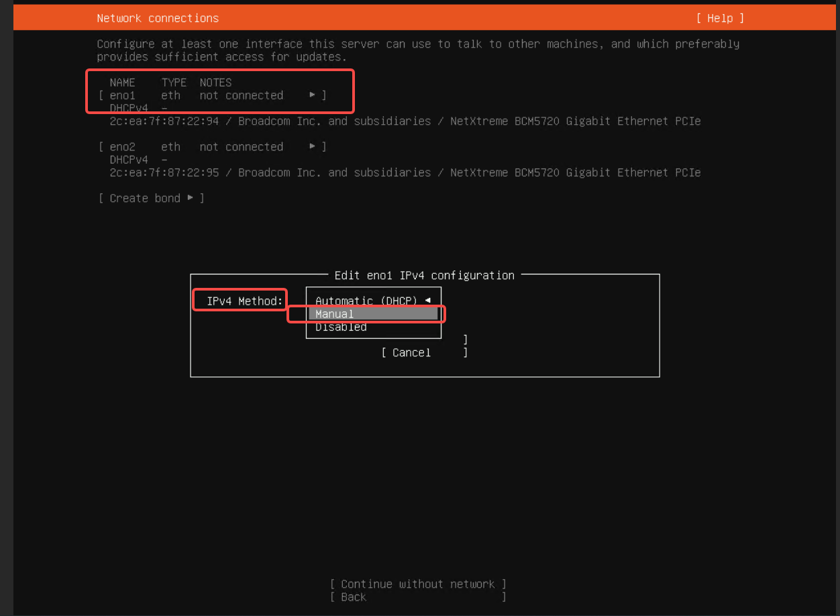
Task: Click the right arrow on eno2 row
Action: pos(313,146)
